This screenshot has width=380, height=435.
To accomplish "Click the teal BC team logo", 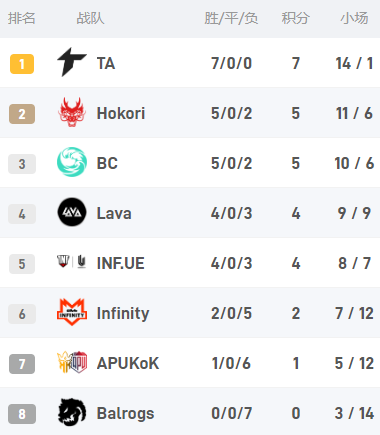I will tap(72, 162).
